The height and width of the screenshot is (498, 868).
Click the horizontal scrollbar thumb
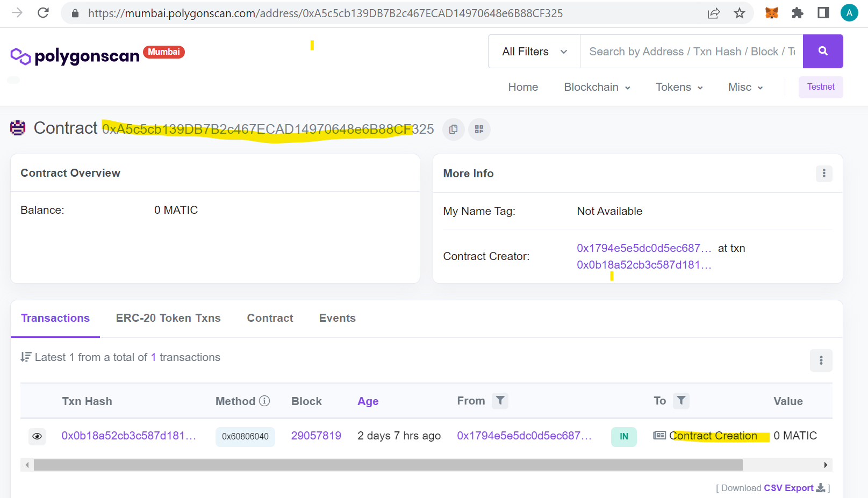pyautogui.click(x=388, y=465)
